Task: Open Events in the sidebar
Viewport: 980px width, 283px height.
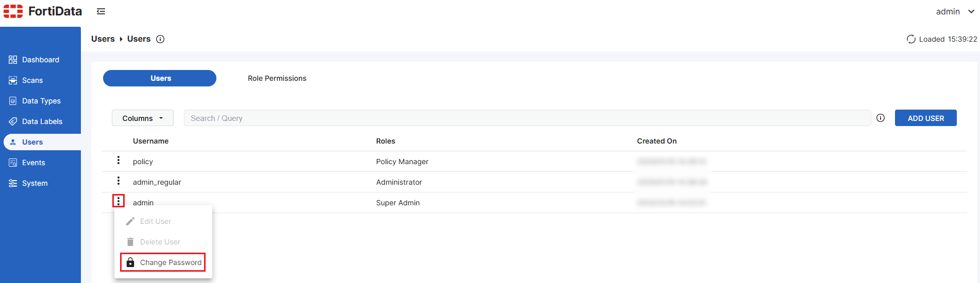Action: click(33, 163)
